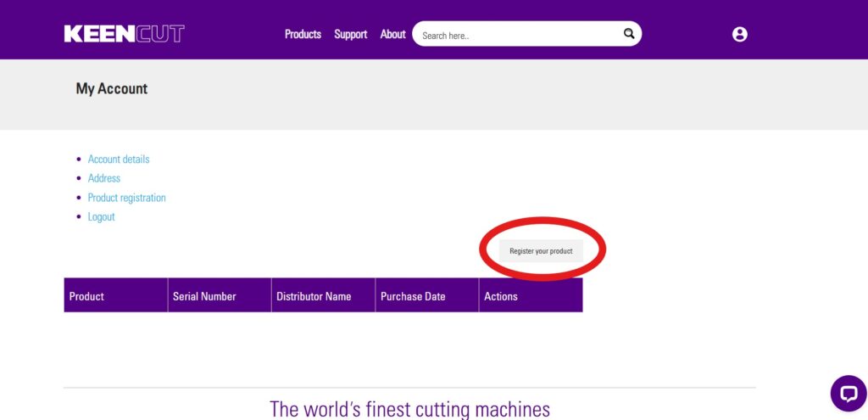The image size is (868, 420).
Task: Click the Product registration link
Action: point(127,198)
